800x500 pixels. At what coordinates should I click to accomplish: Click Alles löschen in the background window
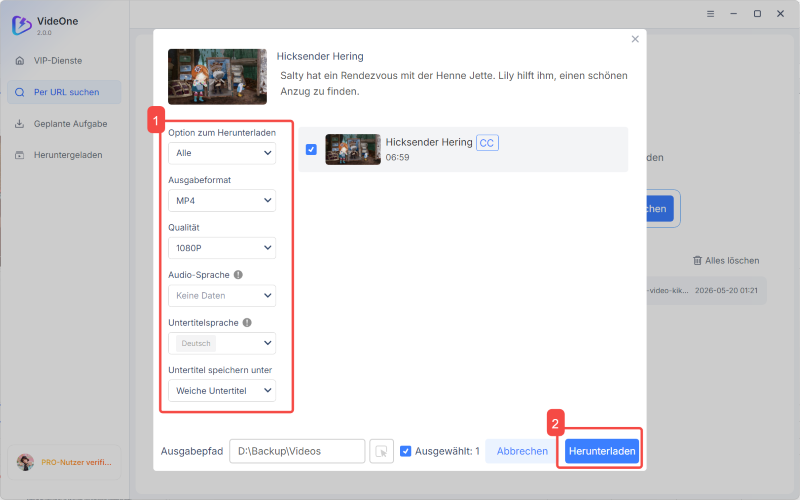point(726,261)
